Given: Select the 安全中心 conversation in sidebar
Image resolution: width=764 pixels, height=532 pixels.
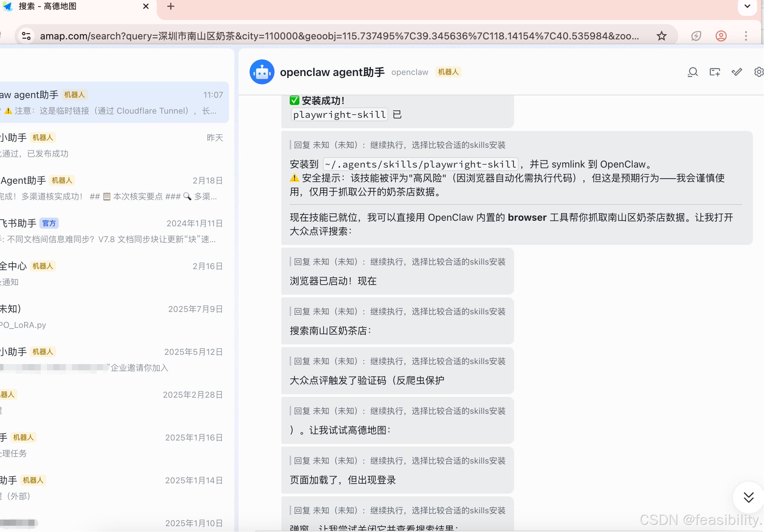Looking at the screenshot, I should coord(114,273).
